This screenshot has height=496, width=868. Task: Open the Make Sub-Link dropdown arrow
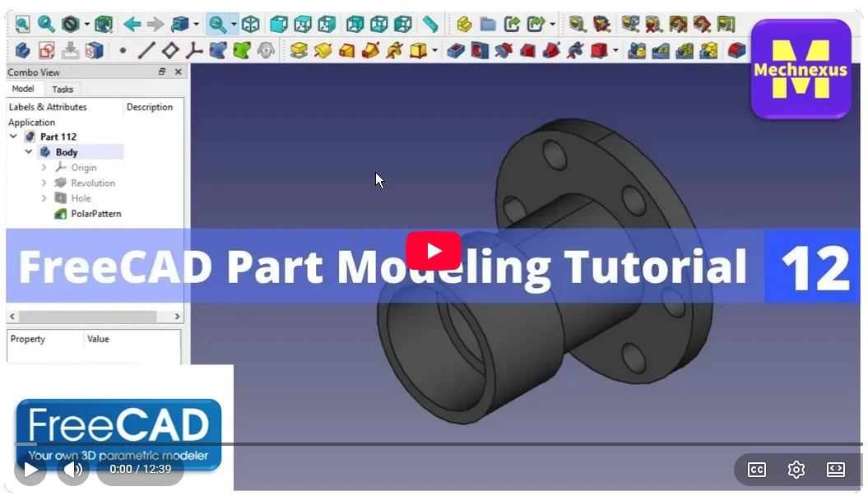(552, 25)
